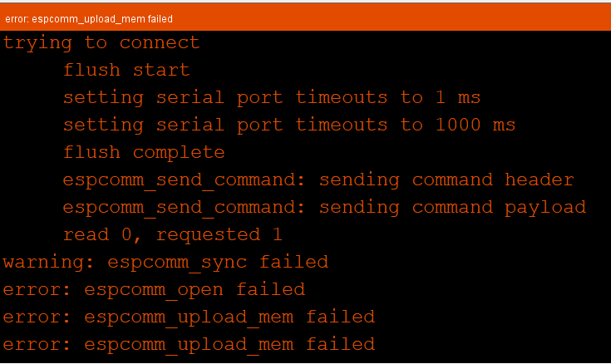Click the 'read 0, requested 1' line
This screenshot has height=364, width=611.
click(173, 234)
